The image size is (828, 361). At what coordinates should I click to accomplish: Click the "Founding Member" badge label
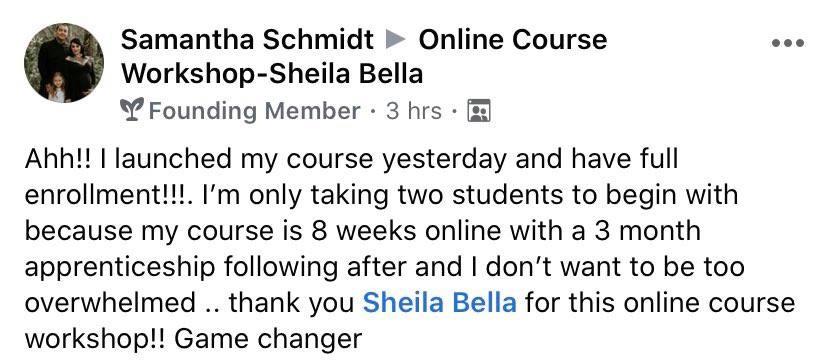coord(255,111)
